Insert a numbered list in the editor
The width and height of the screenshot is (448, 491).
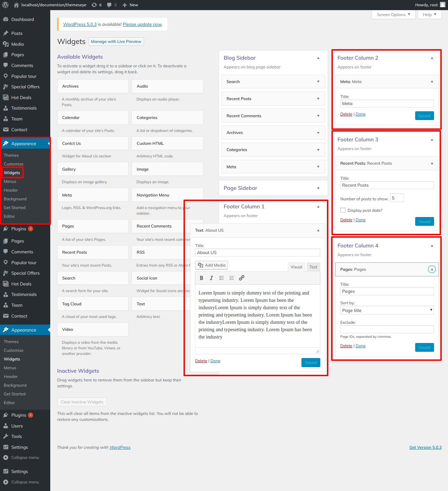pyautogui.click(x=232, y=278)
